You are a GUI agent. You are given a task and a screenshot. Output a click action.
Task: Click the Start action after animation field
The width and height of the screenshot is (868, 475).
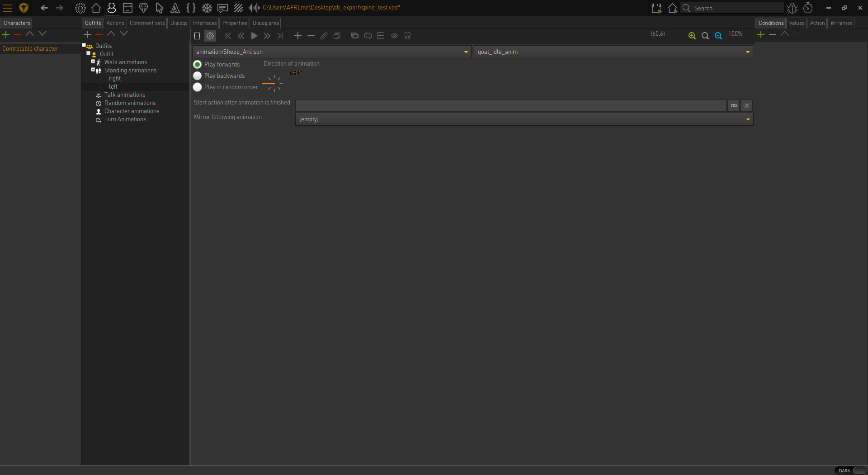pyautogui.click(x=511, y=106)
